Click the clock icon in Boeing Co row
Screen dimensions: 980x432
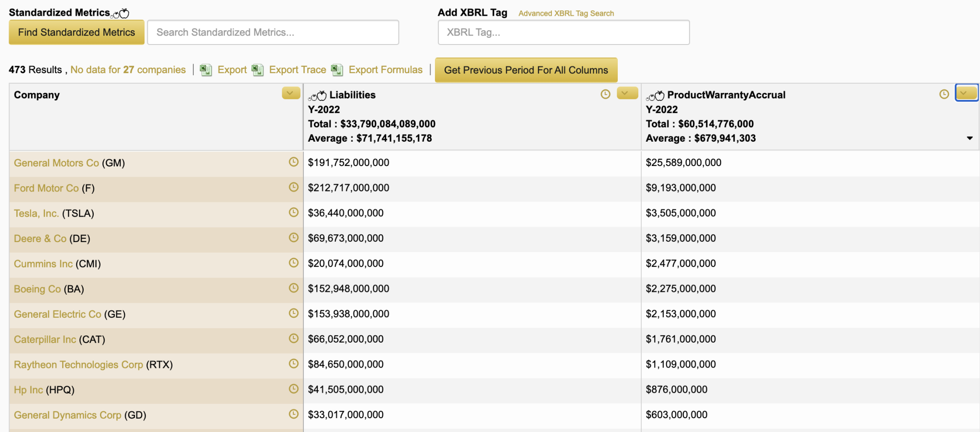click(x=293, y=288)
